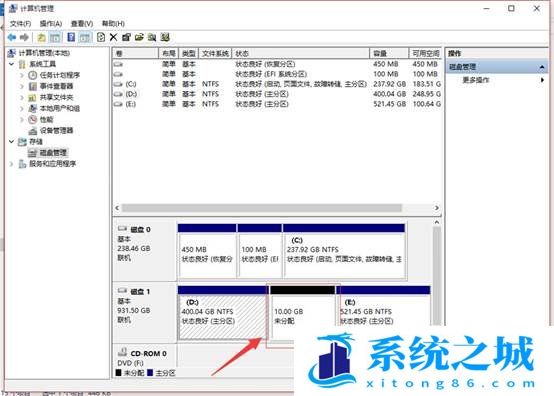Open the Help toolbar icon
This screenshot has height=396, width=554.
(x=71, y=37)
